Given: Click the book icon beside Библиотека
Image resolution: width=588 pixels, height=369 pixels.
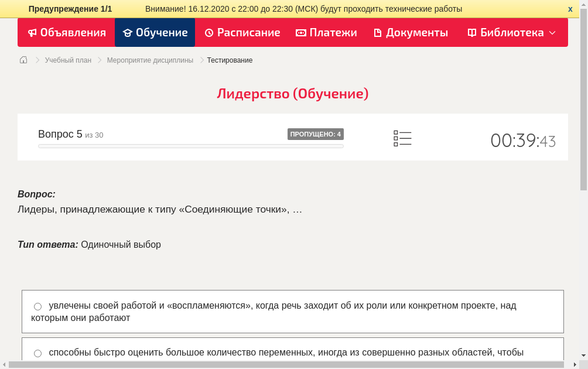Looking at the screenshot, I should 471,32.
